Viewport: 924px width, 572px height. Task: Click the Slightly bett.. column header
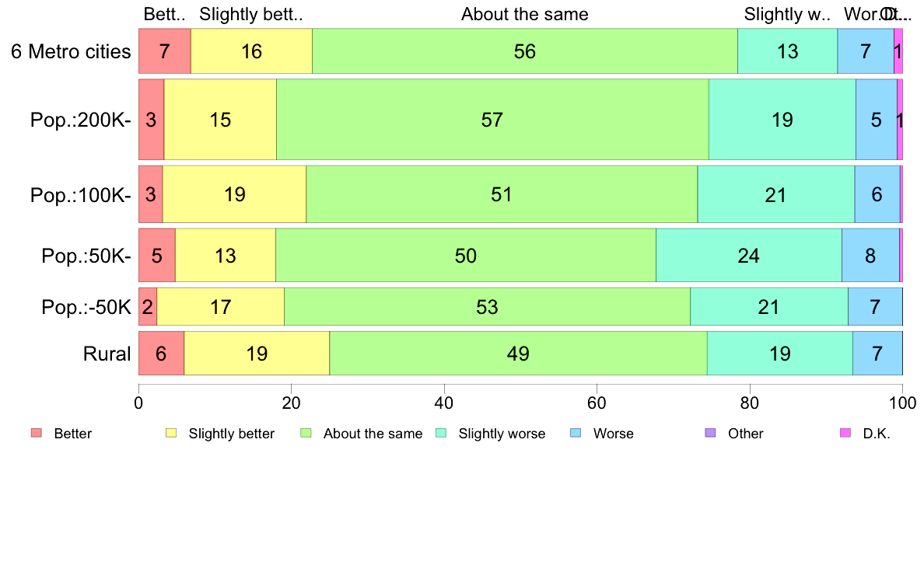[251, 14]
